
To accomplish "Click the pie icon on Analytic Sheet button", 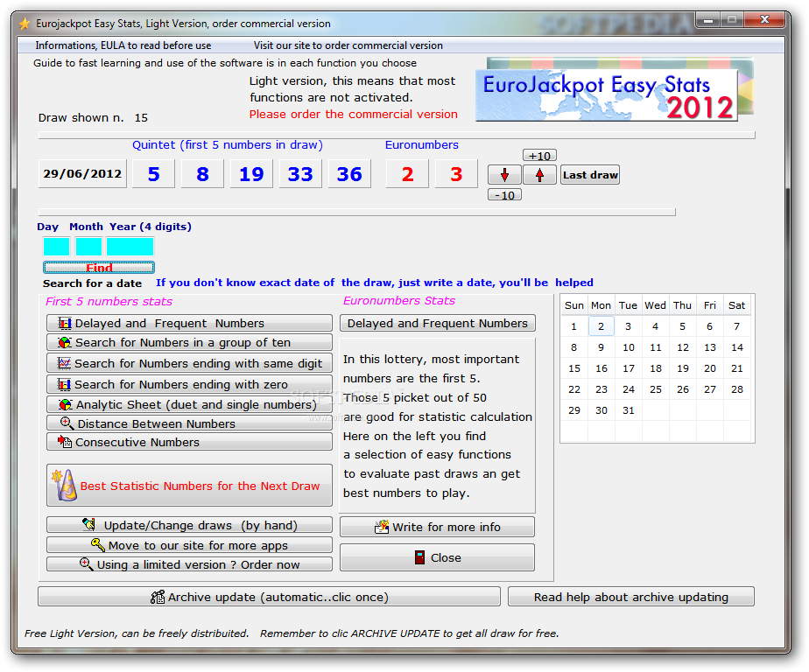I will click(x=65, y=405).
